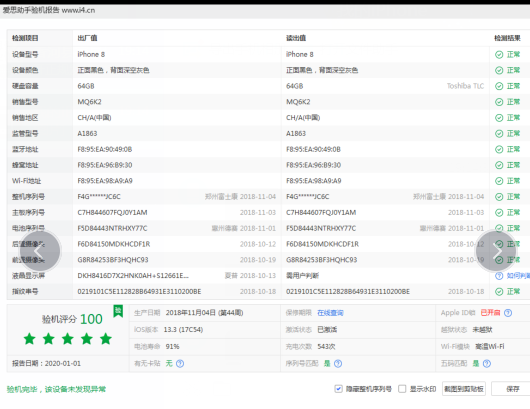
Task: Go to previous image with left arrow
Action: pos(40,251)
